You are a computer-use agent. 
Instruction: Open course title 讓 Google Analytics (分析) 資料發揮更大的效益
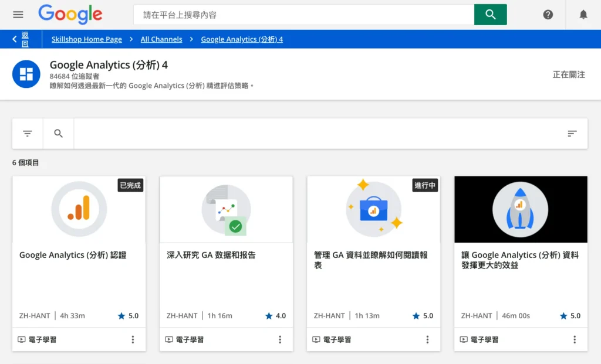[520, 260]
